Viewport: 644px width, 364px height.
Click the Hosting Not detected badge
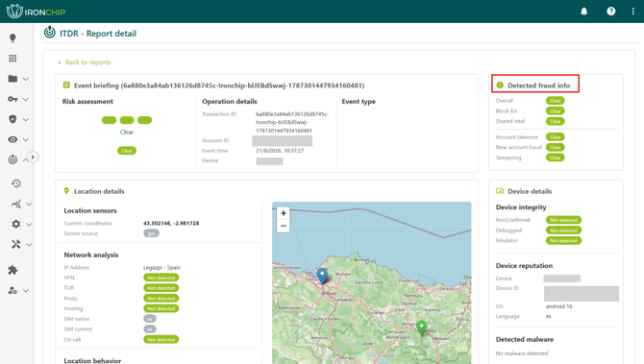161,308
